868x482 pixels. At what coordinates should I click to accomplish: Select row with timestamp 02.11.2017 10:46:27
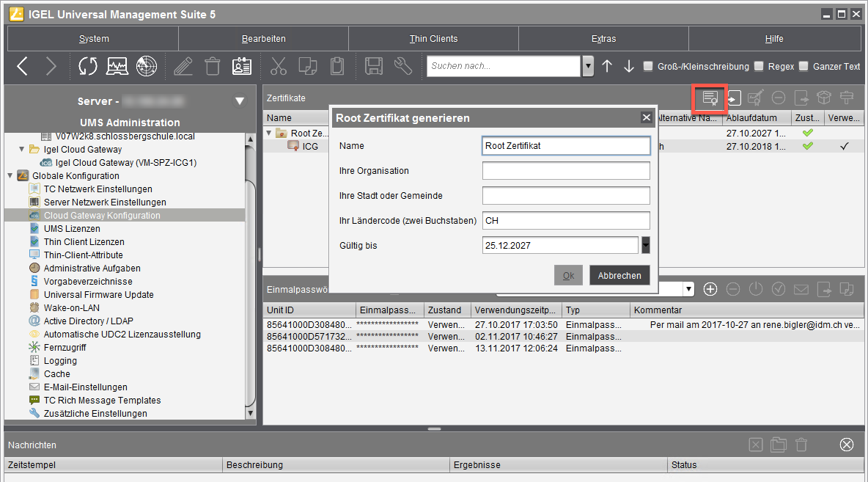click(564, 336)
